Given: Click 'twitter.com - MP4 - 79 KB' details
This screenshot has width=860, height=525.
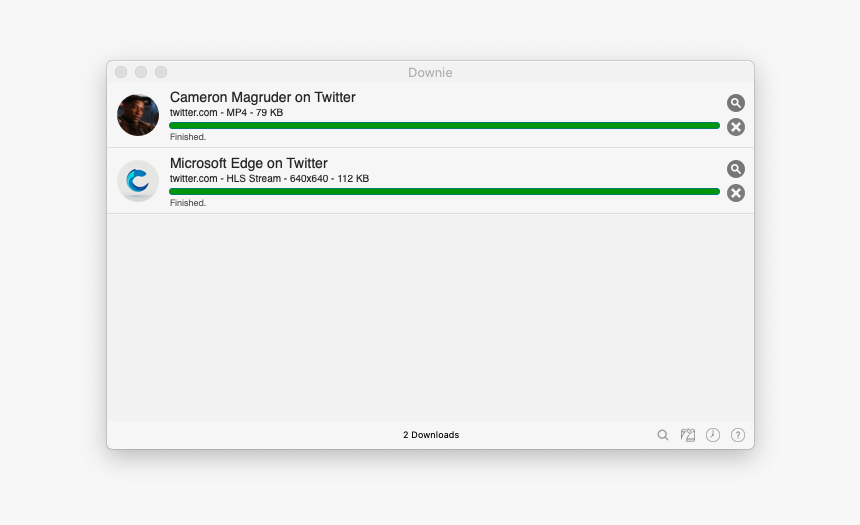Looking at the screenshot, I should [x=227, y=112].
